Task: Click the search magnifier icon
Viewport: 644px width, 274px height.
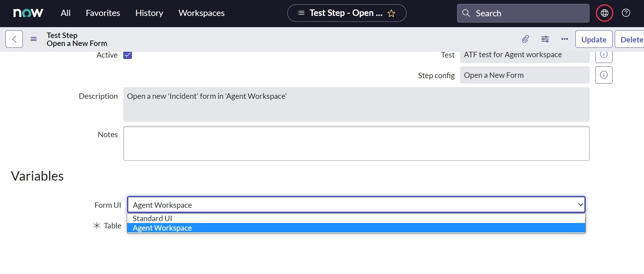Action: [x=466, y=13]
